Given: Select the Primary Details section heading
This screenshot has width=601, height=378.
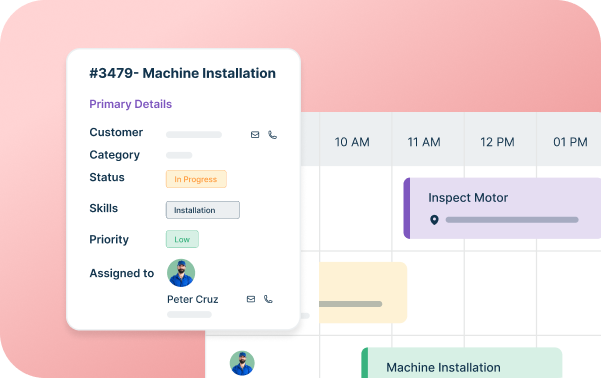Looking at the screenshot, I should click(x=130, y=104).
